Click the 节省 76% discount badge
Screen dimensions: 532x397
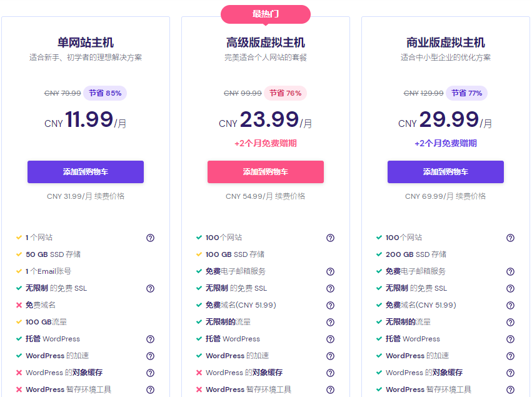(285, 93)
